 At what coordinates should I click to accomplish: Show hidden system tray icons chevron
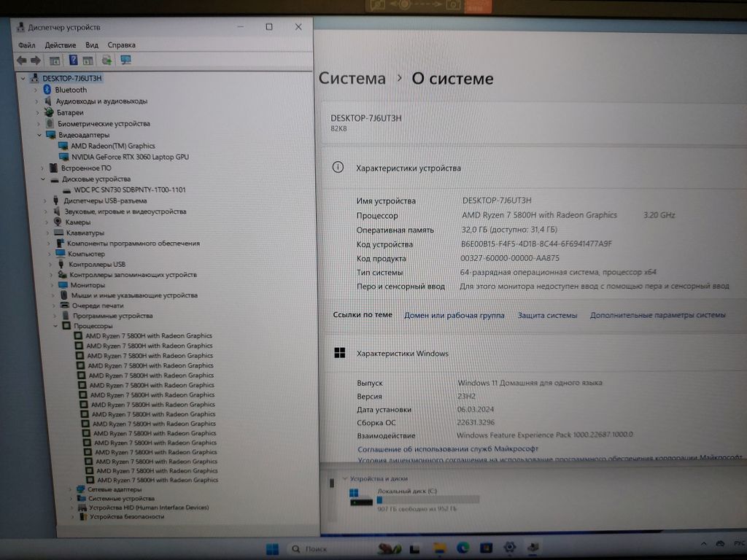pos(704,544)
